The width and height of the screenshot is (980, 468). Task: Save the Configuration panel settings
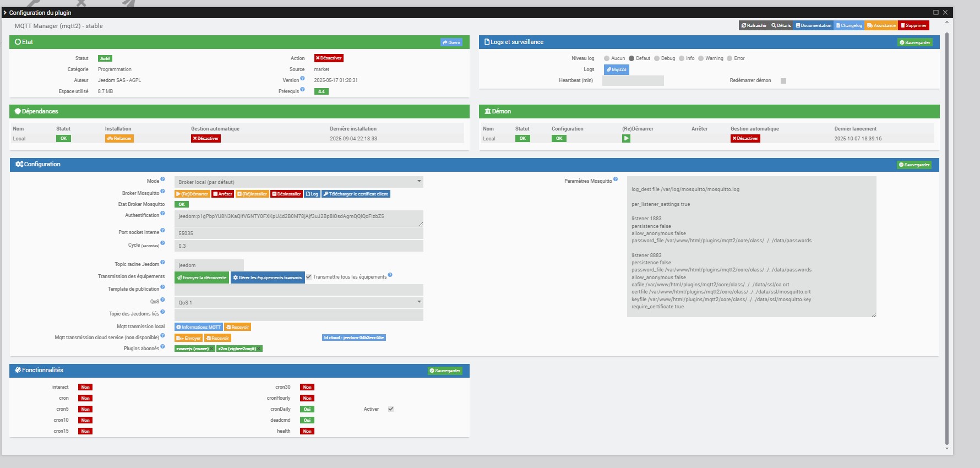[914, 165]
